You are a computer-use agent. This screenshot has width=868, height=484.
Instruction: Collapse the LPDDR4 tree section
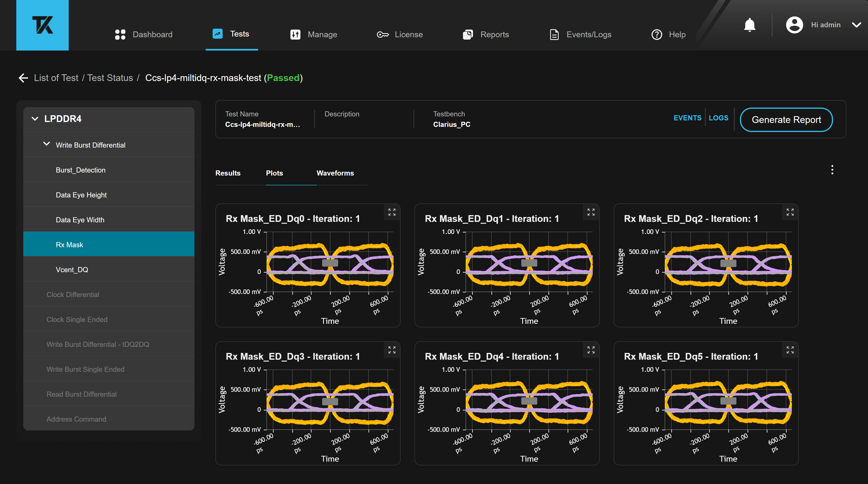coord(35,119)
